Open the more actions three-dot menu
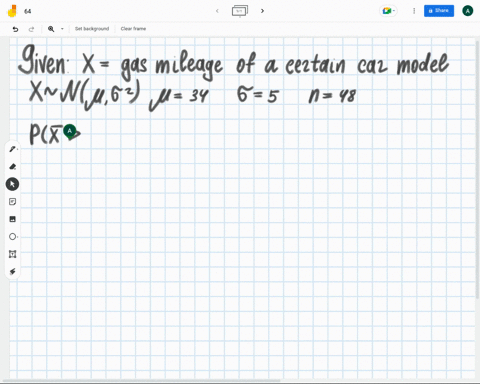The image size is (480, 384). [x=414, y=11]
